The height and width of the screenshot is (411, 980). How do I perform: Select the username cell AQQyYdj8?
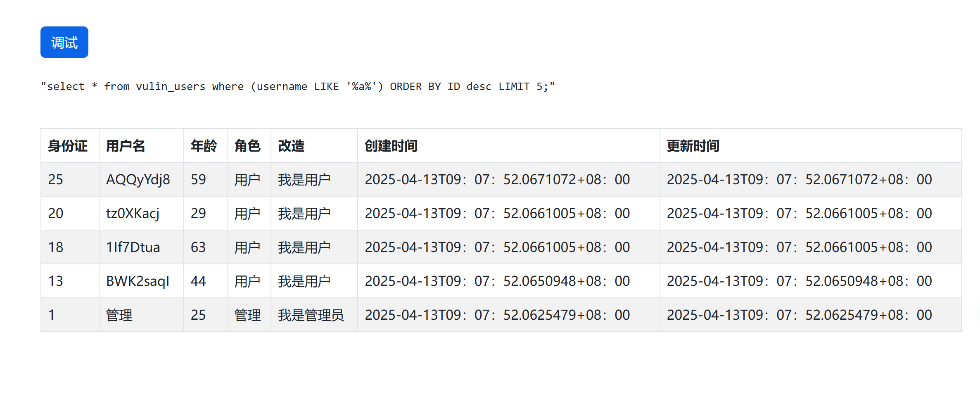click(138, 179)
